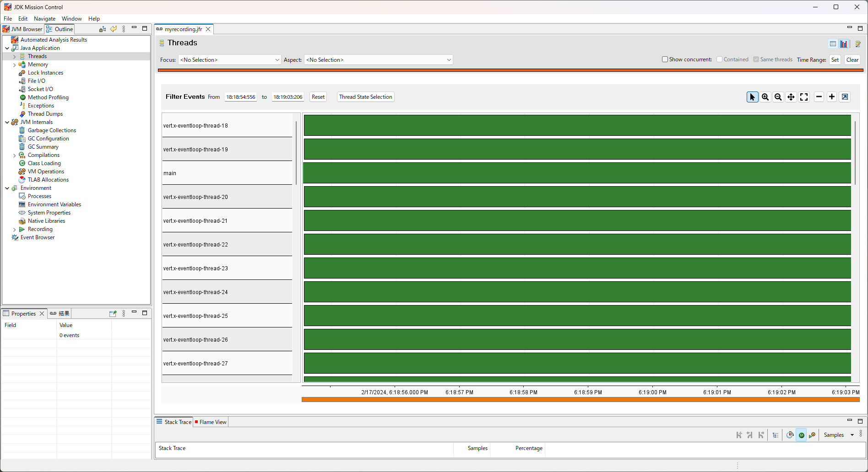Select the zoom-in tool on the thread chart

pyautogui.click(x=765, y=97)
